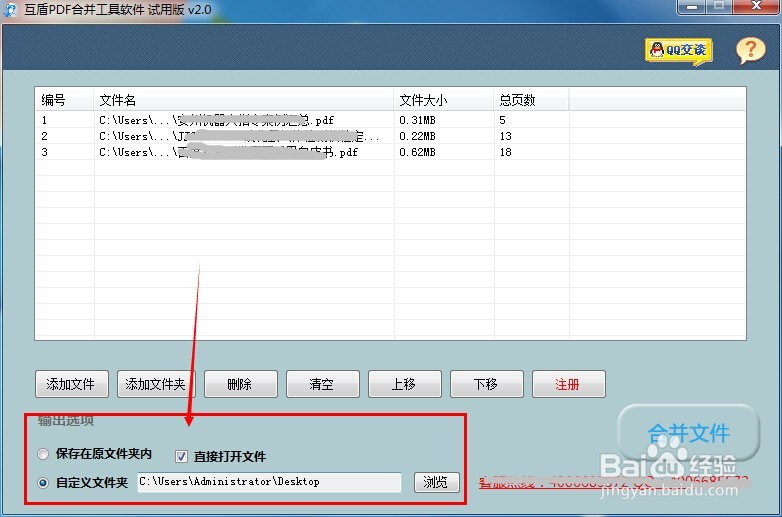
Task: Click the 文件名 column header
Action: coord(244,100)
